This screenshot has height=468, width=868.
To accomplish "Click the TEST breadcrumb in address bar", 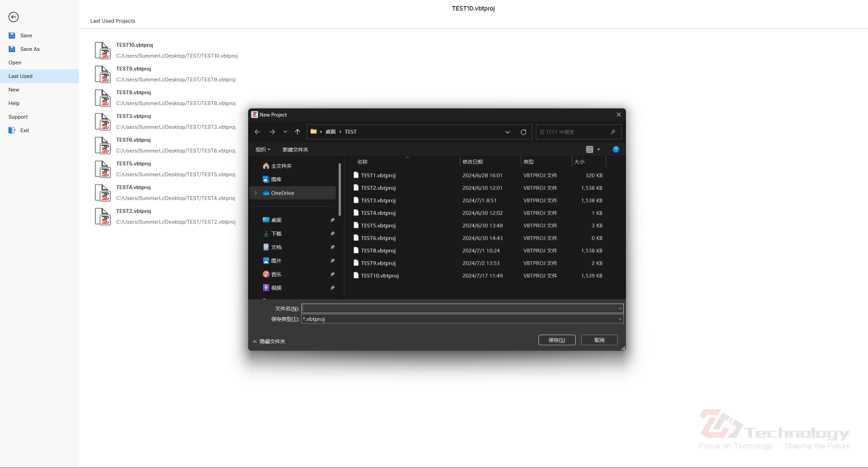I will coord(351,132).
